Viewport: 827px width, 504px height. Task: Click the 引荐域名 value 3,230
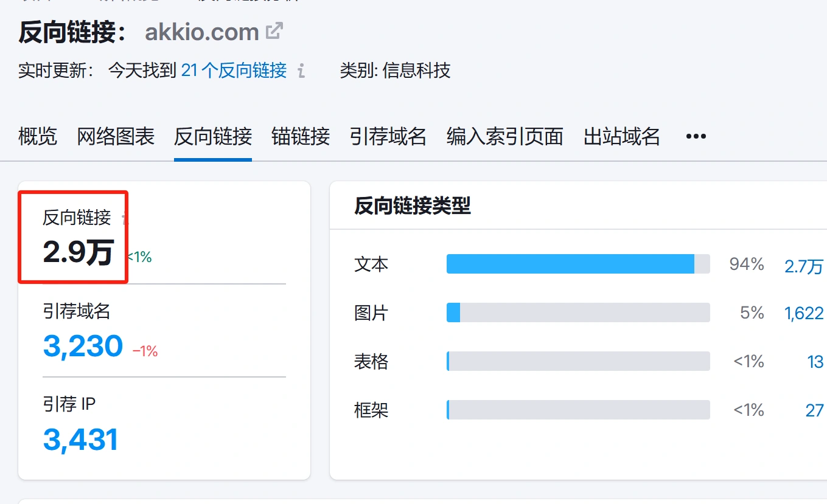[83, 345]
